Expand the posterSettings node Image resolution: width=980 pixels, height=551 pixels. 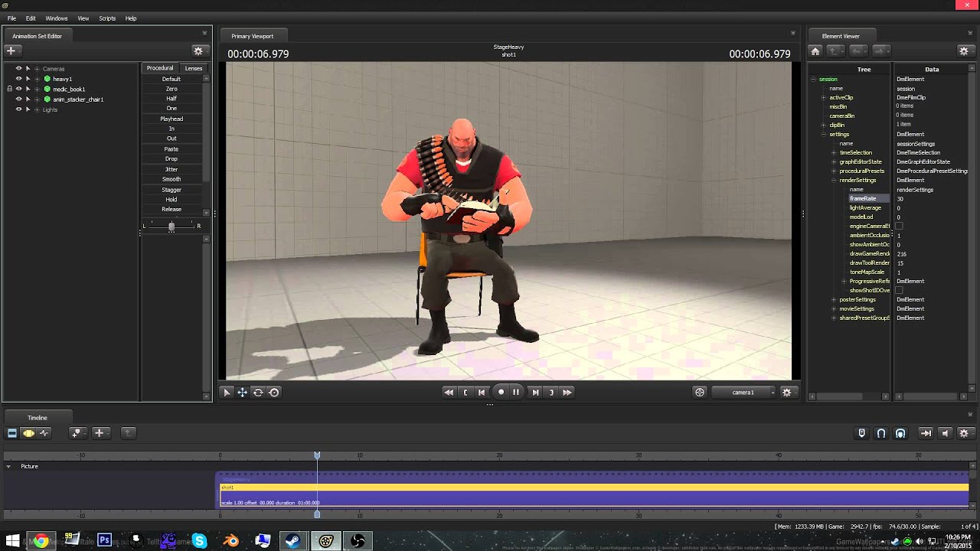pos(834,299)
